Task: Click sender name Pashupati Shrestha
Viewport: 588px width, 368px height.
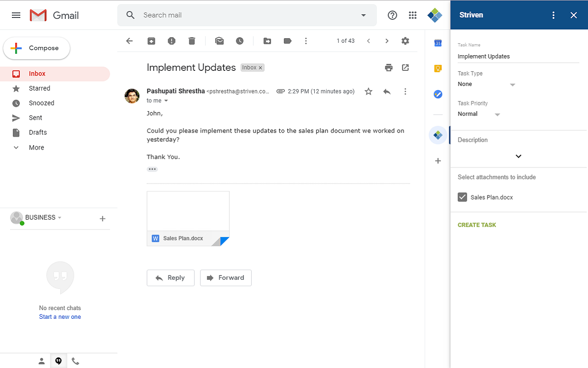Action: pyautogui.click(x=176, y=91)
